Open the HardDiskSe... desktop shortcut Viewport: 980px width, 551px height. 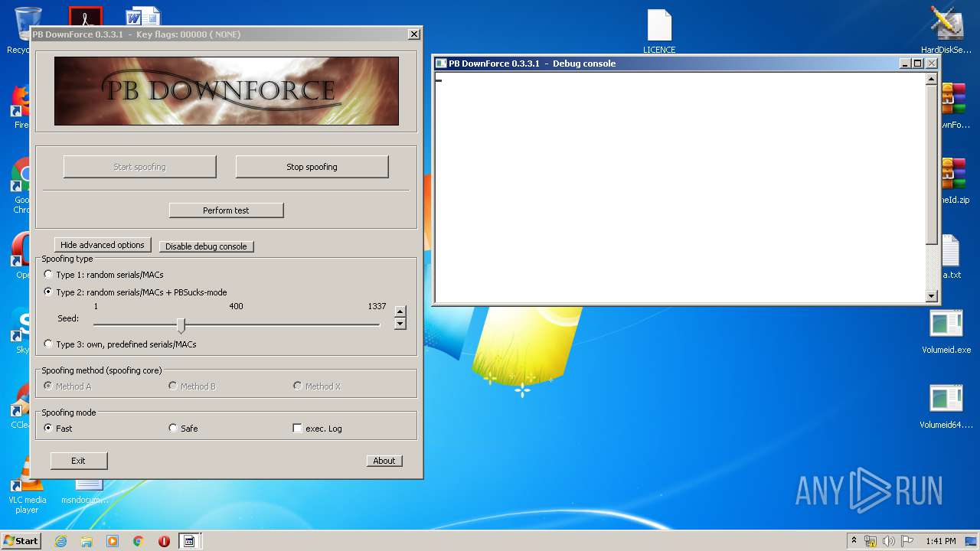[x=946, y=31]
